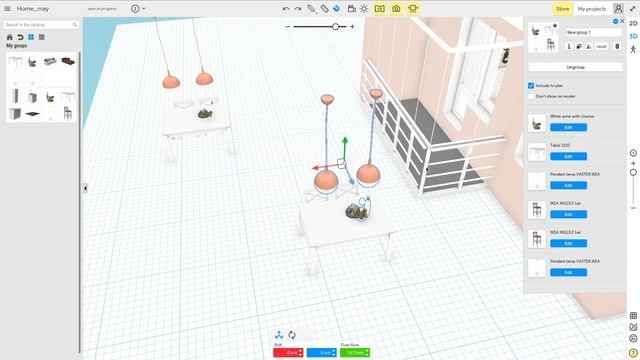Enter first-person walk mode
This screenshot has height=360, width=640.
[x=633, y=49]
